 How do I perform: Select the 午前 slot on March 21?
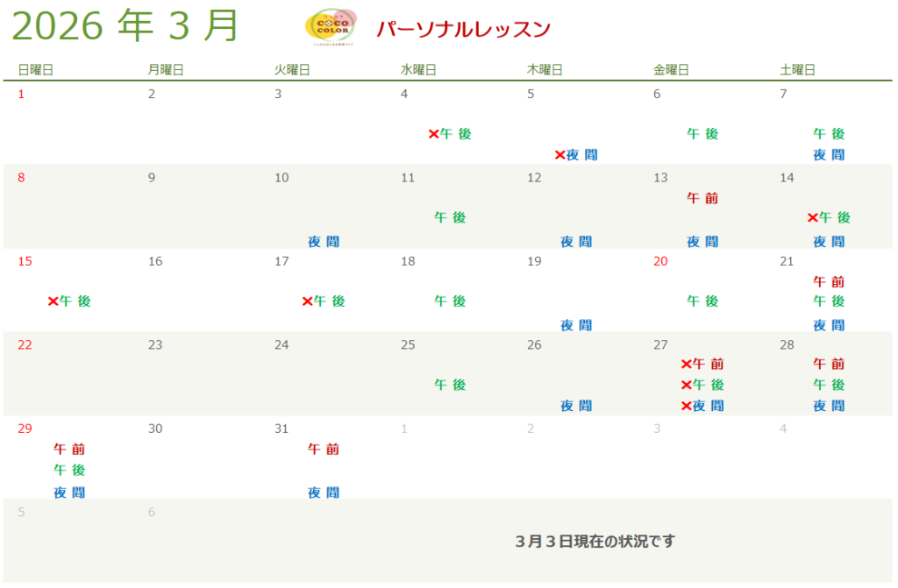(829, 281)
